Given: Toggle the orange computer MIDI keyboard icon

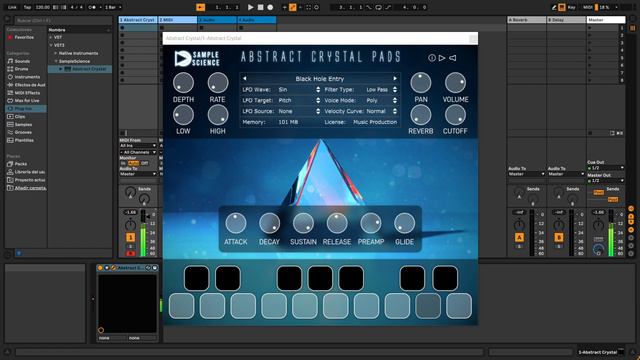Looking at the screenshot, I should pos(562,7).
